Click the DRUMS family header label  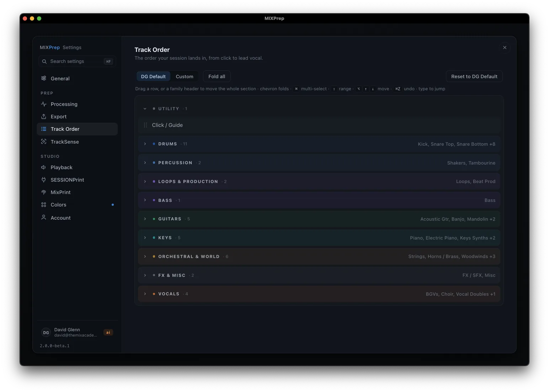(167, 144)
